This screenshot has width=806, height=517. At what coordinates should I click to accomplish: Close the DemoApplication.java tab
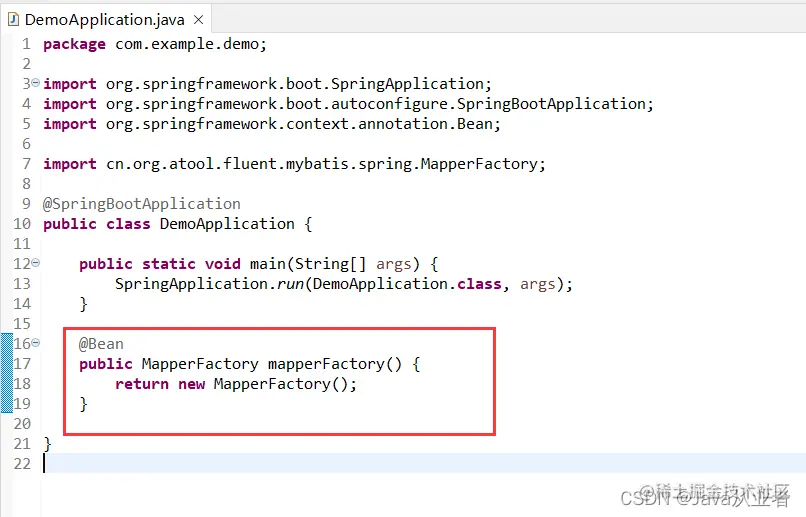pos(198,20)
